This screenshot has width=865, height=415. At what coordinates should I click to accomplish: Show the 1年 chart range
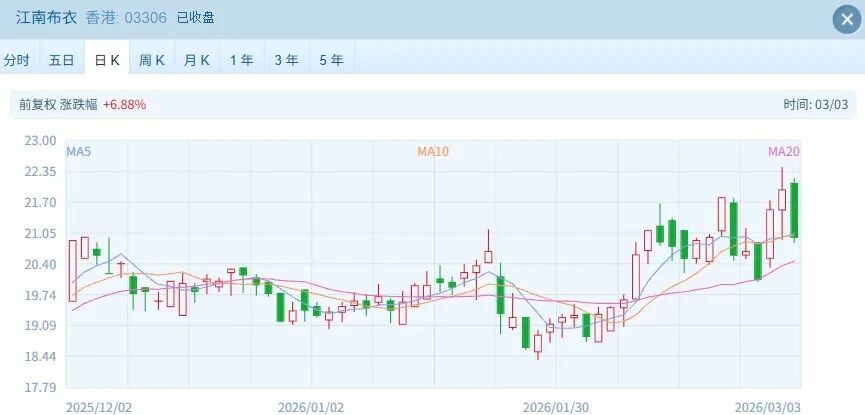click(x=242, y=60)
